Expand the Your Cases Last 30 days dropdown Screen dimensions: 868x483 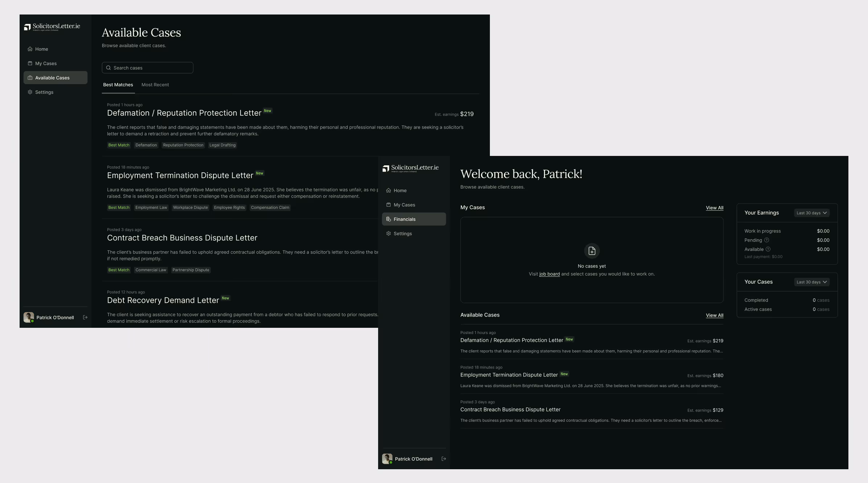click(x=811, y=282)
